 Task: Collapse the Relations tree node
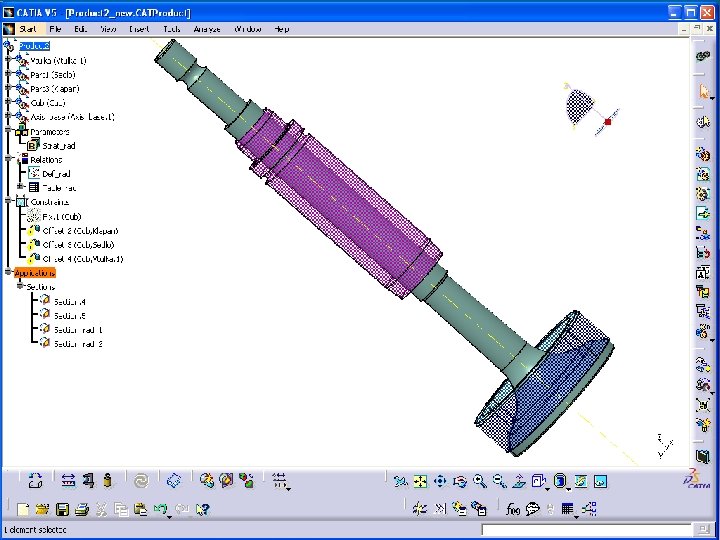8,158
